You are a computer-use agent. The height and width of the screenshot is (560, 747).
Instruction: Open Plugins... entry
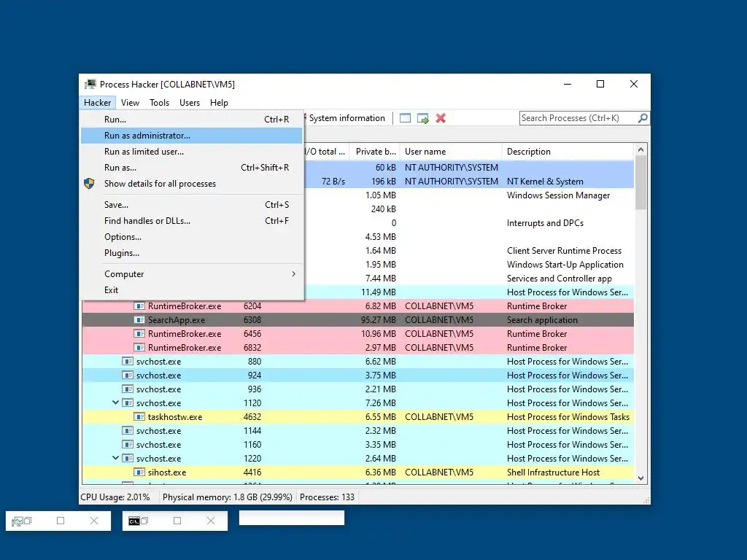(x=192, y=253)
